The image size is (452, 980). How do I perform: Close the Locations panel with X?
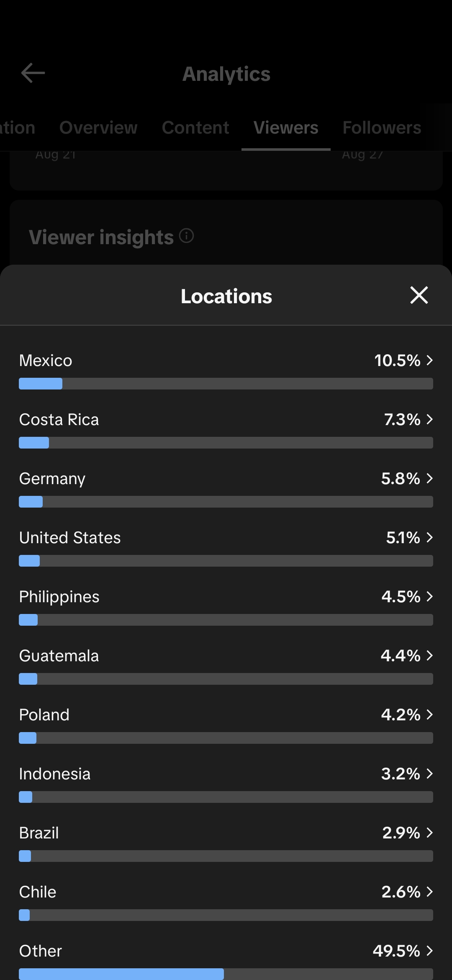(419, 295)
